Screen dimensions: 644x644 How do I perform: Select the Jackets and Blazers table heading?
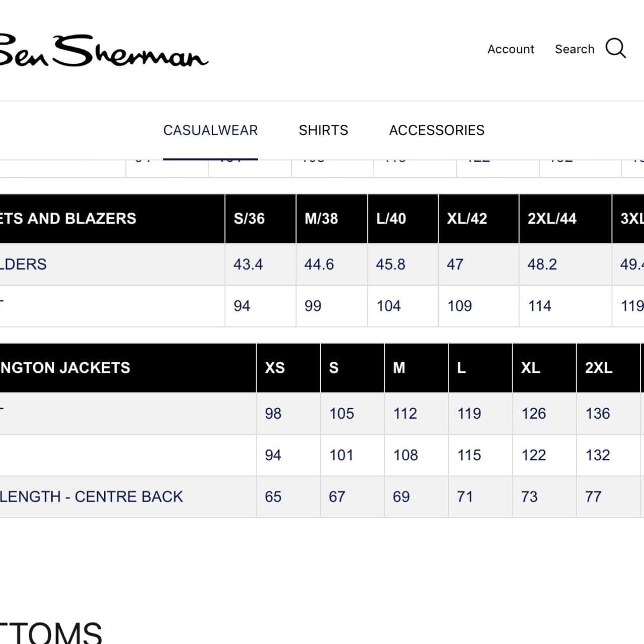coord(68,219)
